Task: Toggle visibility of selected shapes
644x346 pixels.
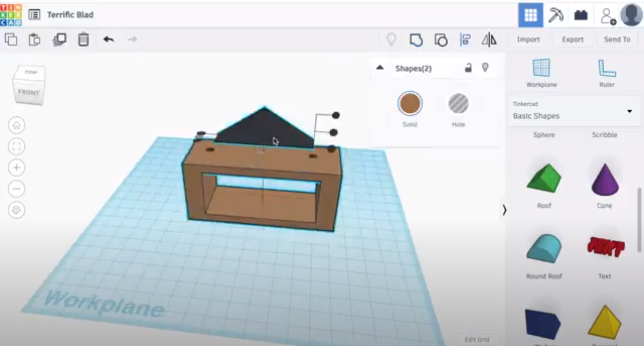Action: (x=485, y=68)
